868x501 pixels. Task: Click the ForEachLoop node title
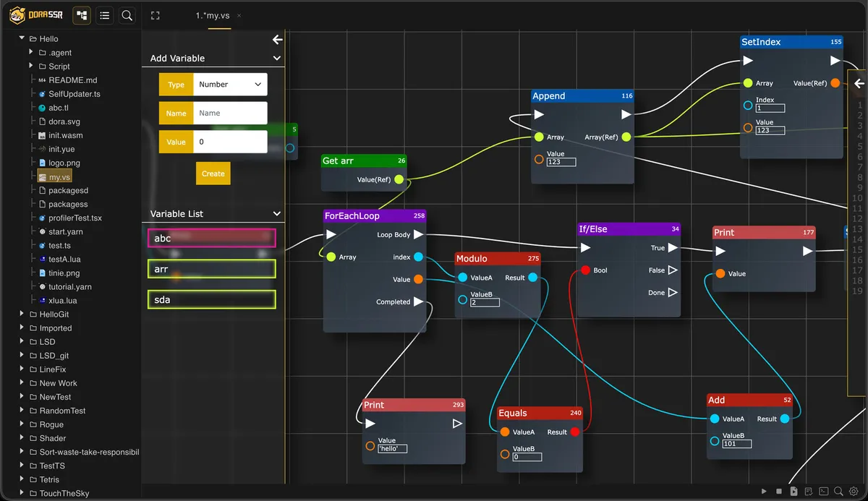352,215
